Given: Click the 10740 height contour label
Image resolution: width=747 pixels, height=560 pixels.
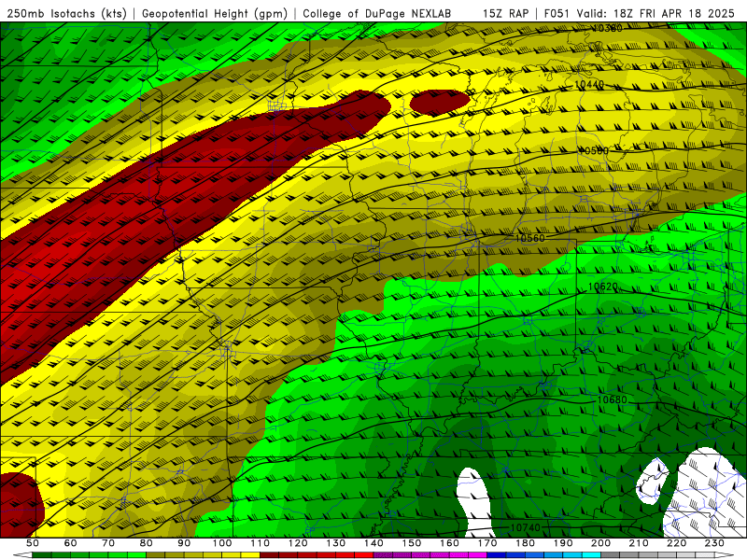Looking at the screenshot, I should (x=526, y=527).
